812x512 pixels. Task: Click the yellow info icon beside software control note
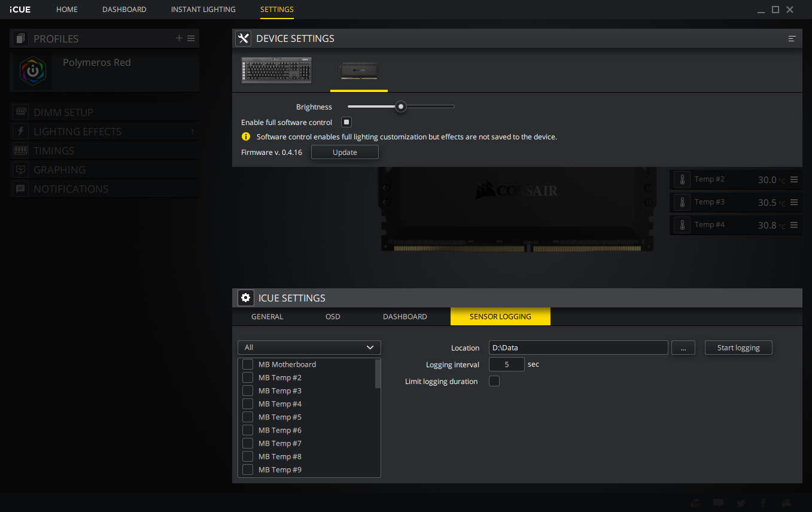[x=245, y=136]
